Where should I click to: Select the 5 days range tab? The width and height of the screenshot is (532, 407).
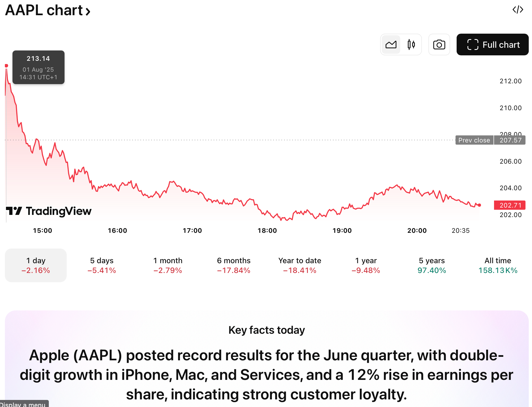(102, 265)
